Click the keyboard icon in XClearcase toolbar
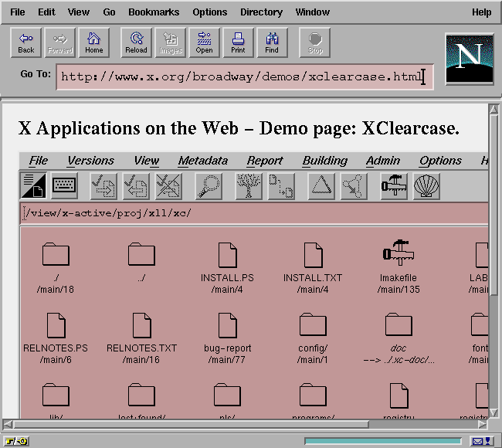Screen dimensions: 502x448 coord(65,185)
